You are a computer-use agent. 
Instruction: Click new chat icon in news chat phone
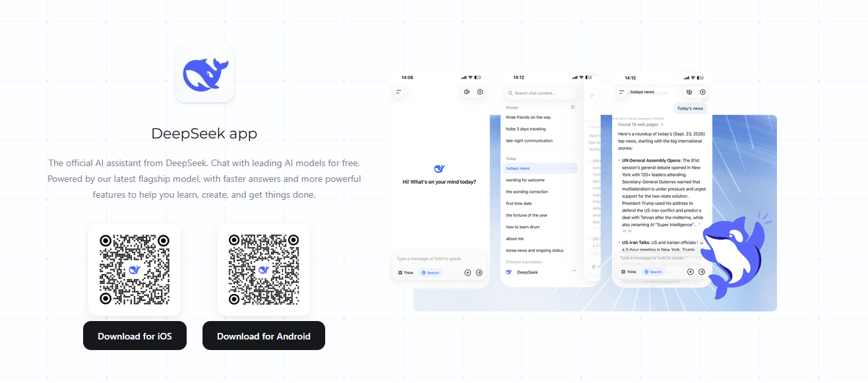pyautogui.click(x=702, y=92)
